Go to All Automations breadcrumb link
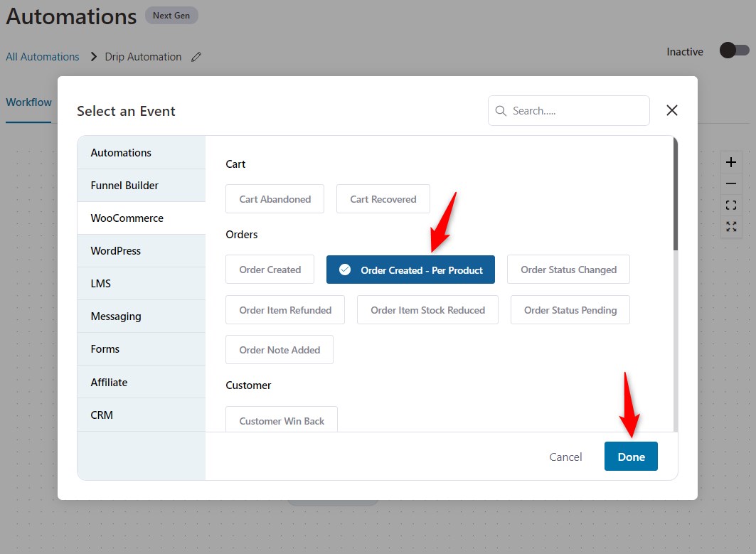The image size is (756, 554). (43, 57)
